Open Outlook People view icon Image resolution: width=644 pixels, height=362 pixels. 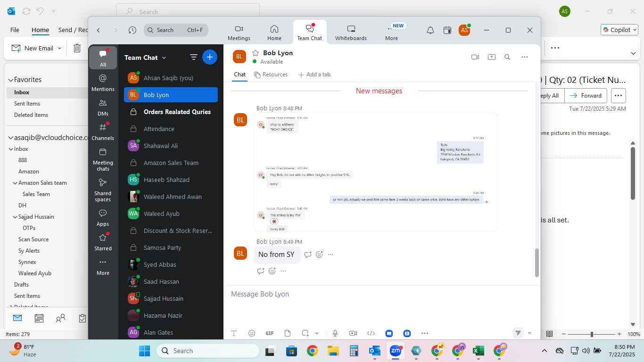60,319
